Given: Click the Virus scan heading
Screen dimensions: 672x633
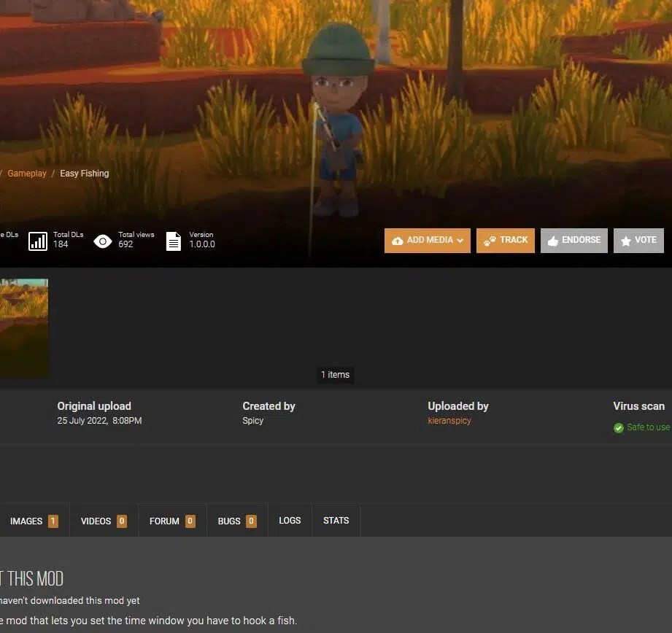Looking at the screenshot, I should [x=639, y=406].
